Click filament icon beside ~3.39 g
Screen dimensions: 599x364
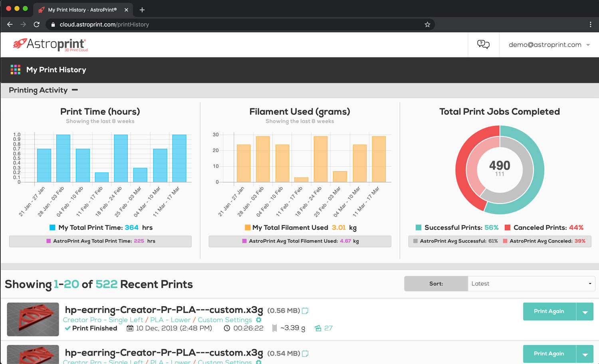(275, 328)
